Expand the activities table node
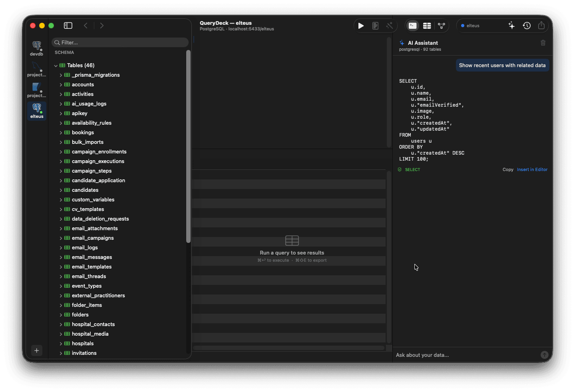Screen dimensions: 575x392 [x=61, y=94]
